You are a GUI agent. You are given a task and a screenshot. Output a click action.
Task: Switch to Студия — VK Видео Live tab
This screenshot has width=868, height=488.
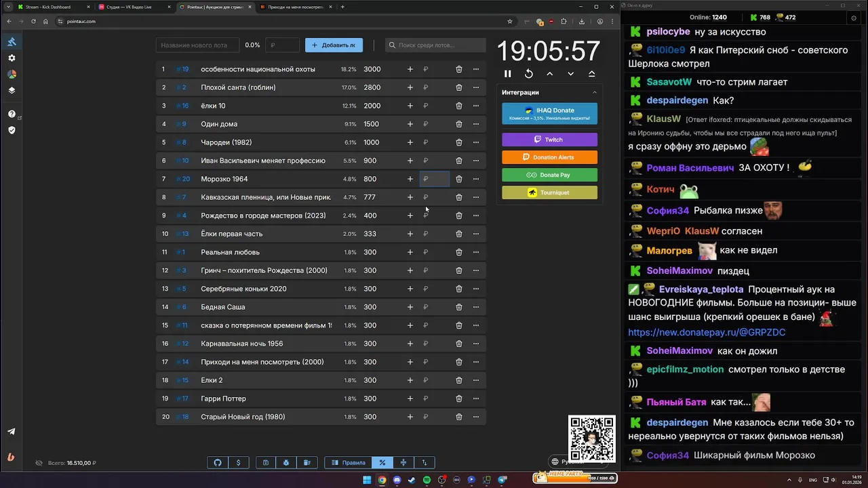[134, 7]
